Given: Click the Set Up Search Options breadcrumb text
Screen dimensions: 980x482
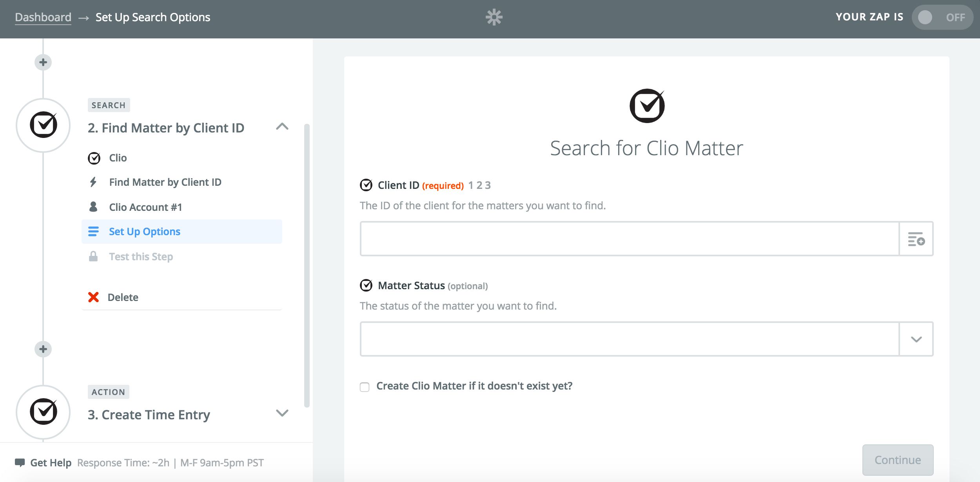Looking at the screenshot, I should tap(153, 17).
